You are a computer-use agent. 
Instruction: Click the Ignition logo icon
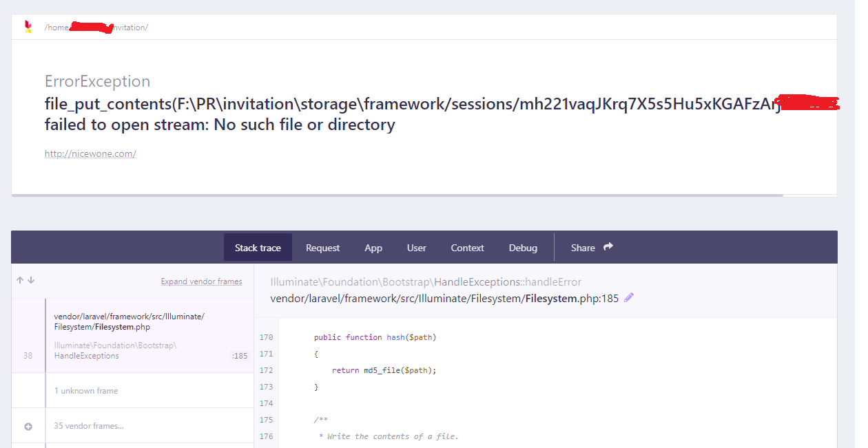coord(28,27)
